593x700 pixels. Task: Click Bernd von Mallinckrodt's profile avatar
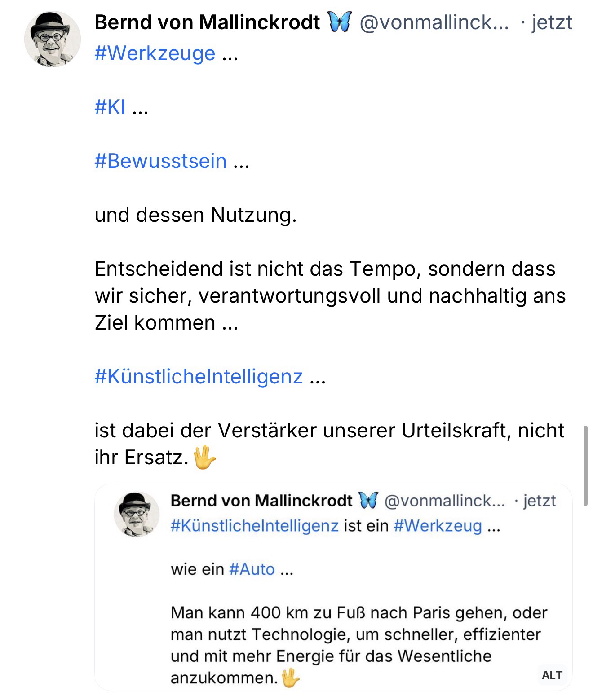click(x=53, y=39)
